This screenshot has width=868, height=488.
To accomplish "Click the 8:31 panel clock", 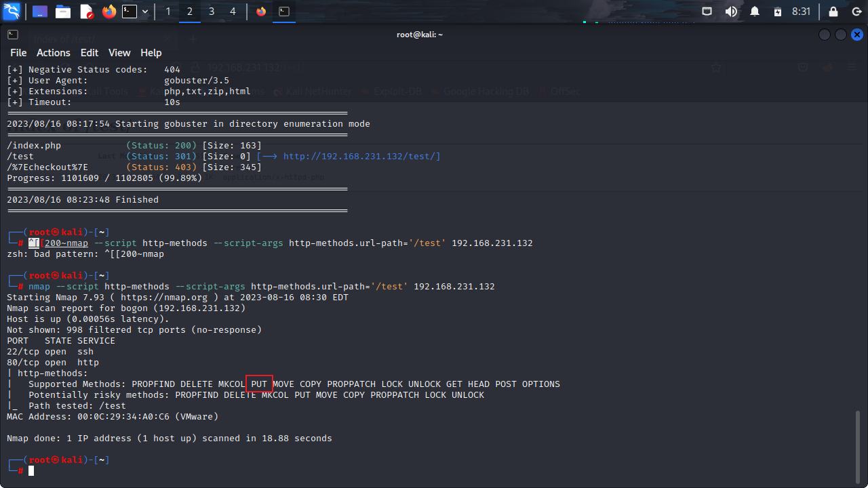I will click(x=801, y=12).
